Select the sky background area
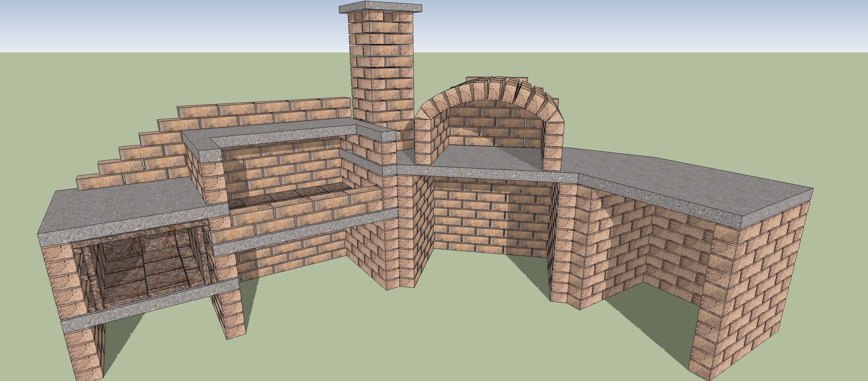 [168, 23]
